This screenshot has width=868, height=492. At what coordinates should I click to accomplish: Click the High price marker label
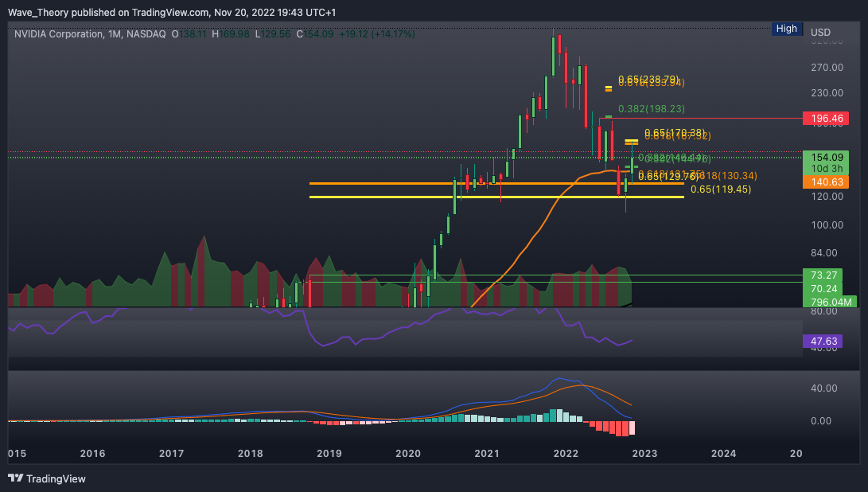pyautogui.click(x=787, y=29)
